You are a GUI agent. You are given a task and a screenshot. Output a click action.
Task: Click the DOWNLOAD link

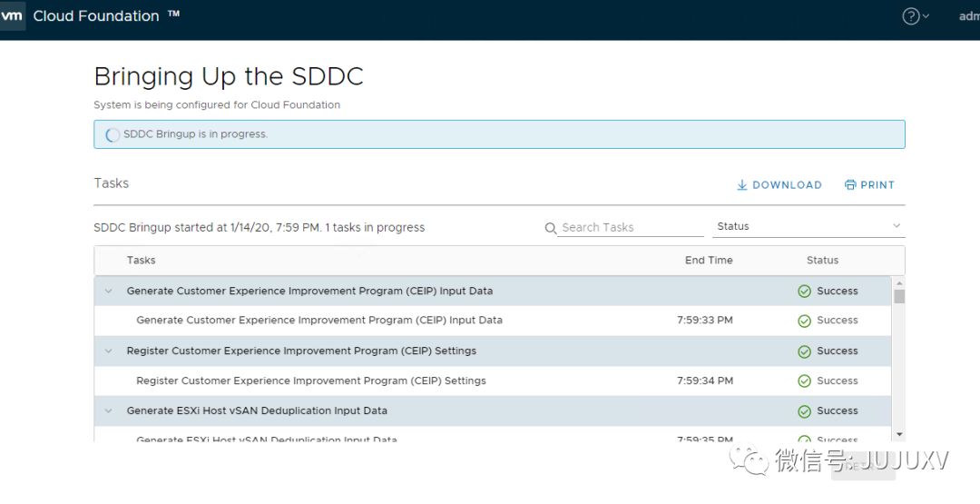click(x=787, y=185)
